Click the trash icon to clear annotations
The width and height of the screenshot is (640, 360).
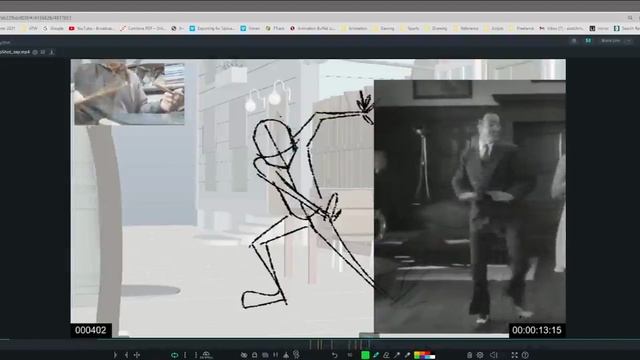click(469, 355)
